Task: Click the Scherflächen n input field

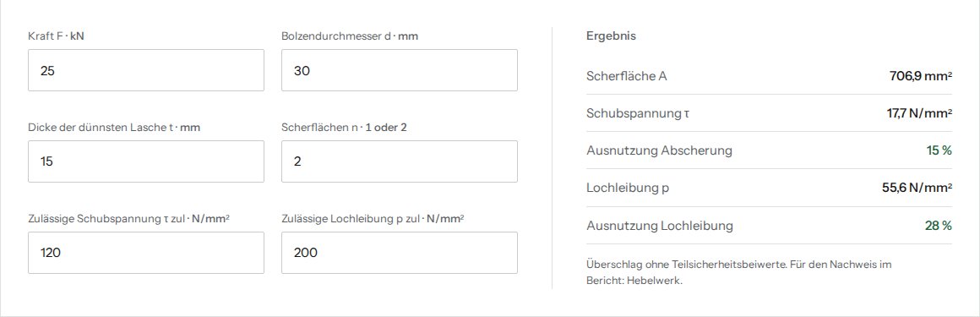Action: (400, 161)
